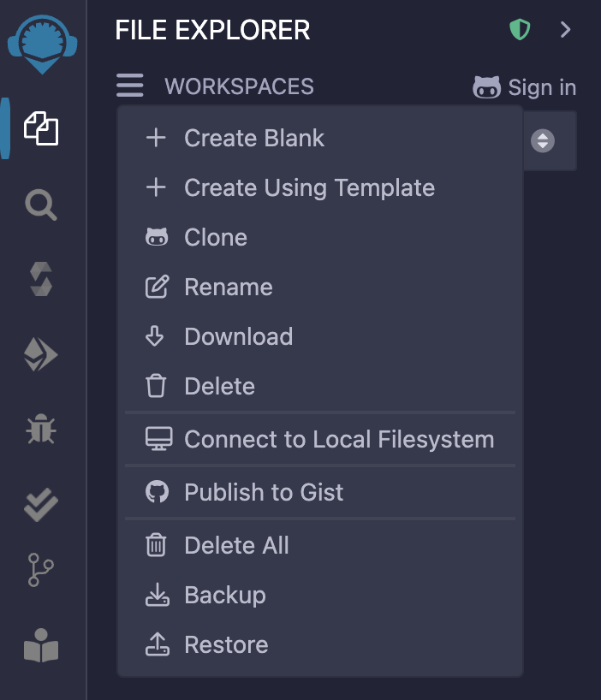Clone a Git repository from menu
The width and height of the screenshot is (601, 700).
216,238
